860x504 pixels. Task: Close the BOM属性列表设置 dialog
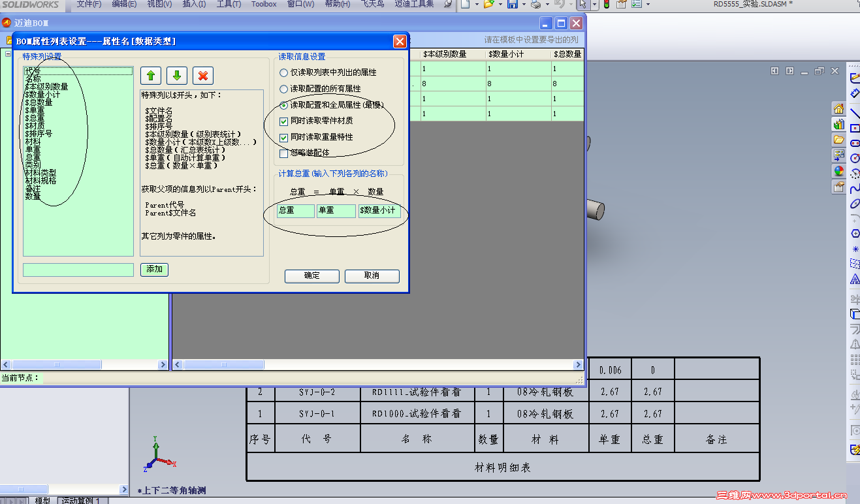click(400, 41)
